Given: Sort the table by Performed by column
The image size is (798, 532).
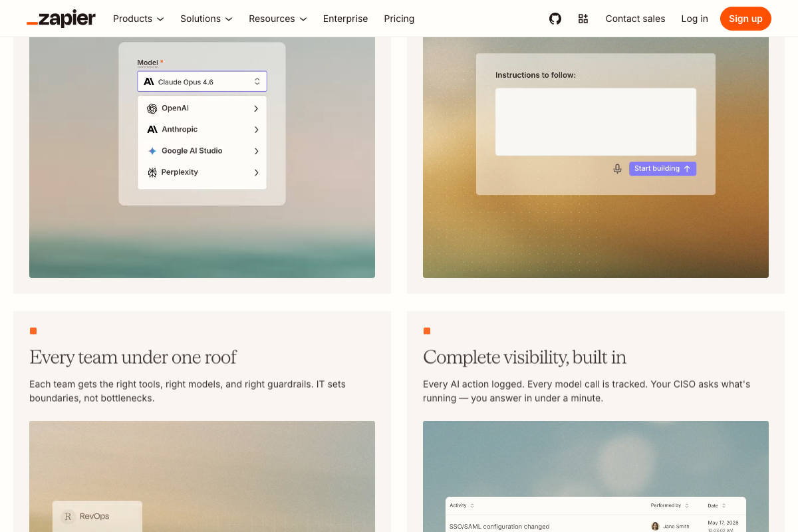Looking at the screenshot, I should 670,505.
